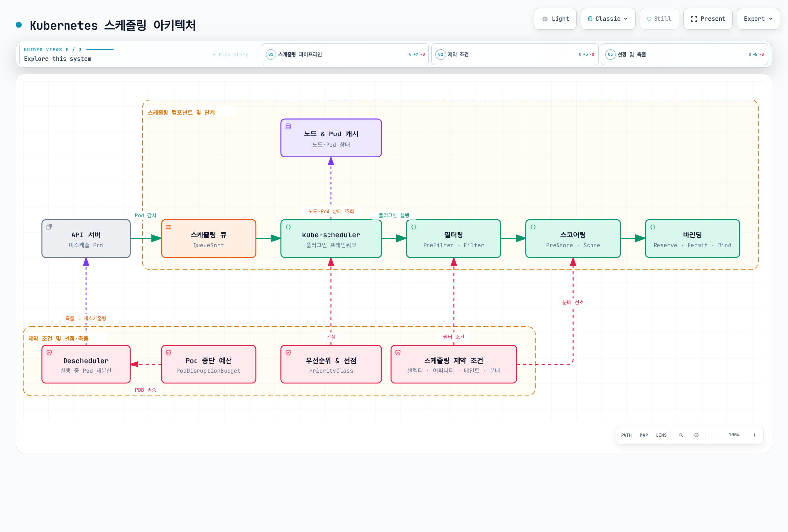This screenshot has height=532, width=788.
Task: Select the 스케줄링 제약 조건 title
Action: click(x=454, y=361)
